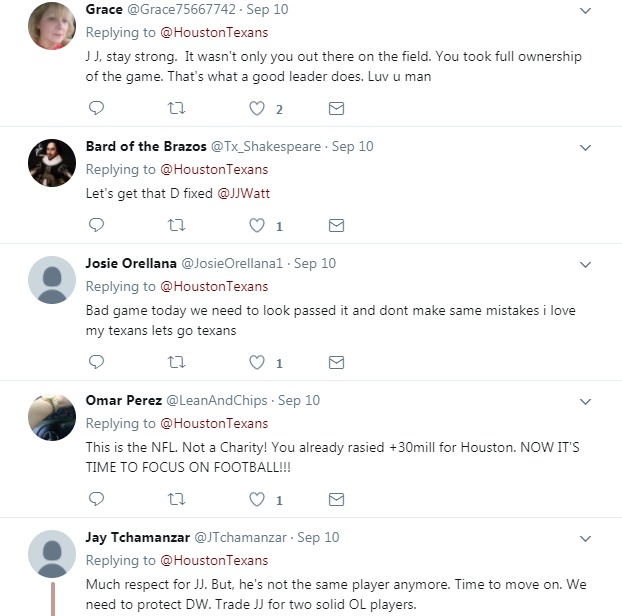This screenshot has width=622, height=616.
Task: Retweet Bard of the Brazos tweet
Action: point(177,225)
